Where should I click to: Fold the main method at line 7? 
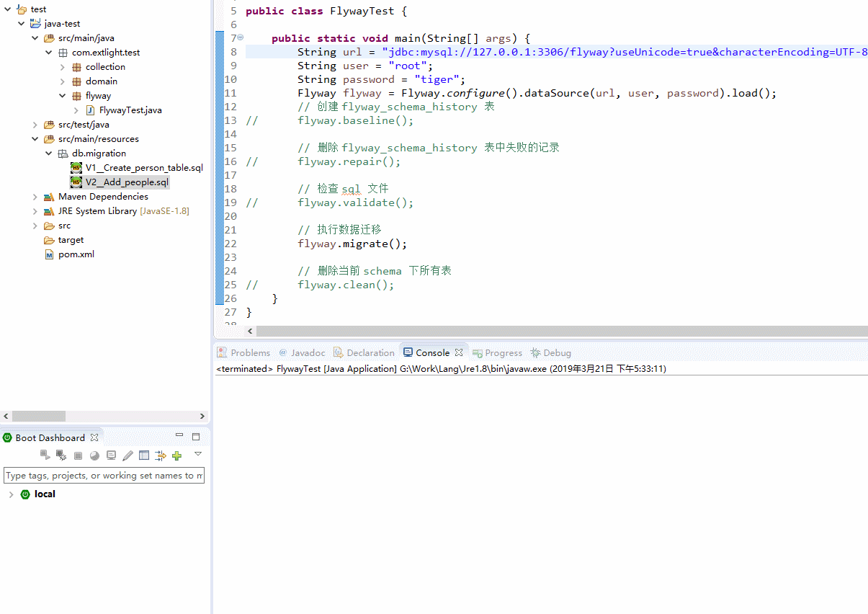click(x=241, y=37)
